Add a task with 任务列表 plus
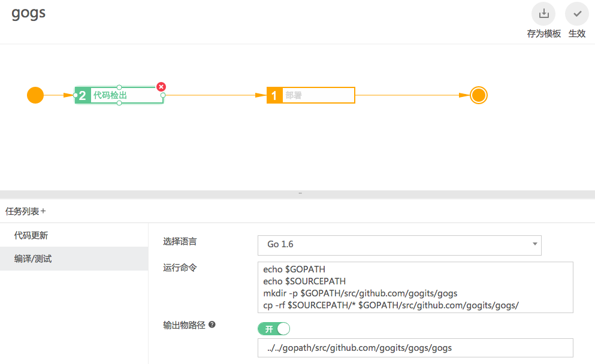595x364 pixels. [x=43, y=211]
